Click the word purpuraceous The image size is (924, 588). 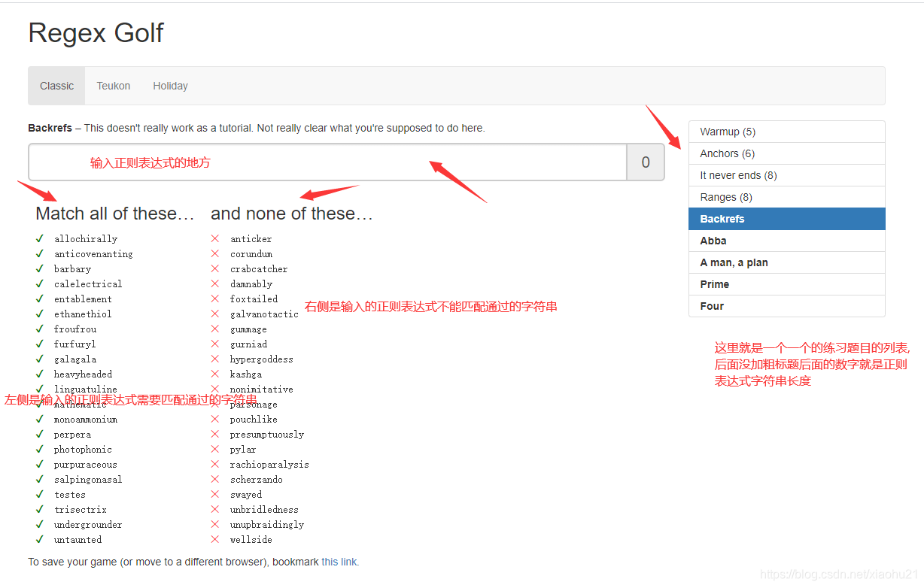[86, 465]
